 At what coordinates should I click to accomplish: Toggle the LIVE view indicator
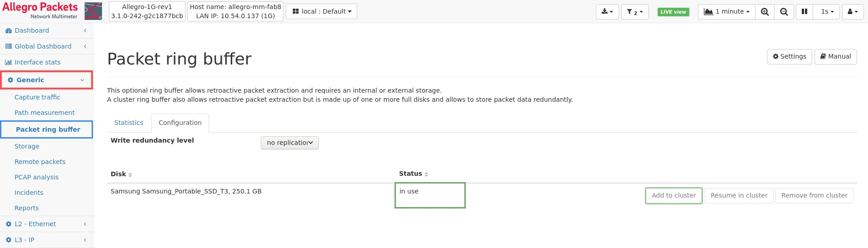click(673, 12)
